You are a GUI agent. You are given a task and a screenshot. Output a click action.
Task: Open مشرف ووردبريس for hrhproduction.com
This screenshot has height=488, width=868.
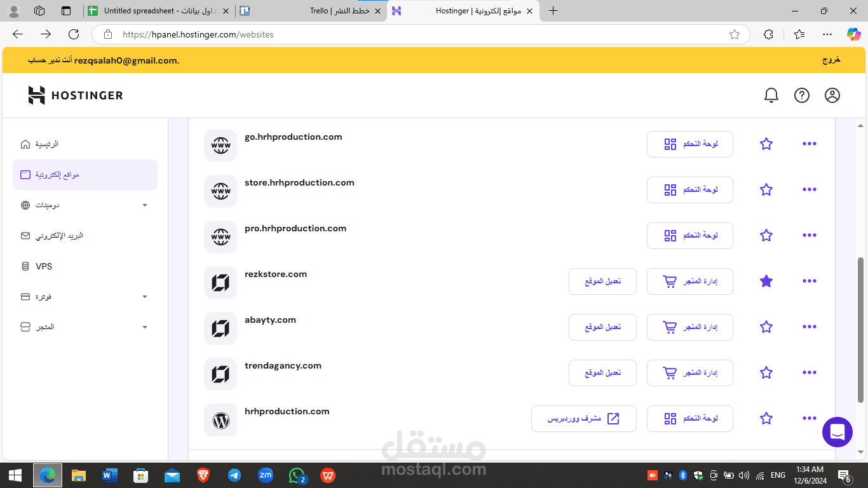tap(584, 419)
